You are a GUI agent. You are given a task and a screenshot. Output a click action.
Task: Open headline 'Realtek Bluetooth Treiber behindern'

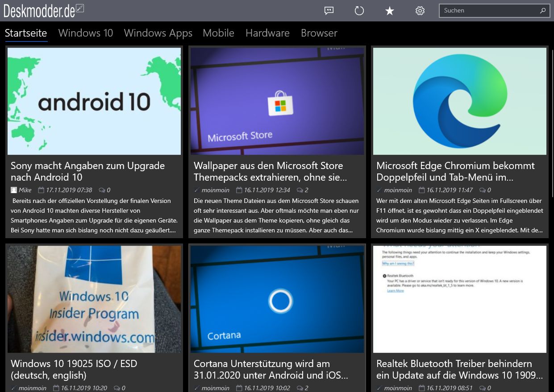[x=459, y=369]
